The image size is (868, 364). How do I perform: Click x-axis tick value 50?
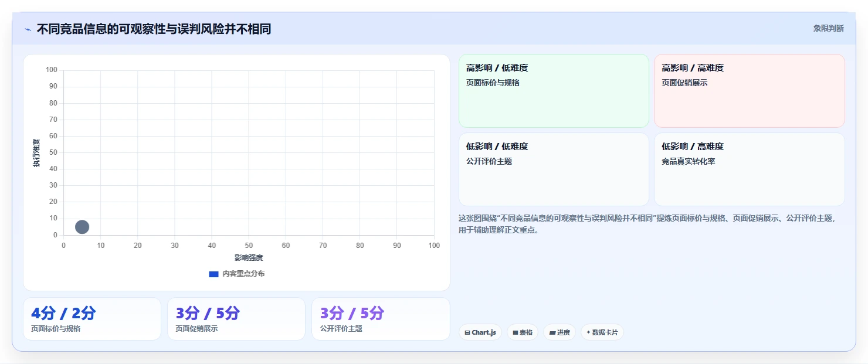[x=249, y=246]
